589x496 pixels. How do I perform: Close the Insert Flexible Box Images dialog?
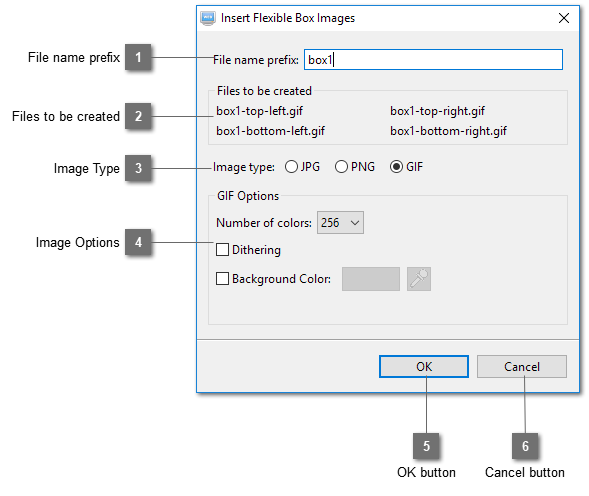(563, 18)
